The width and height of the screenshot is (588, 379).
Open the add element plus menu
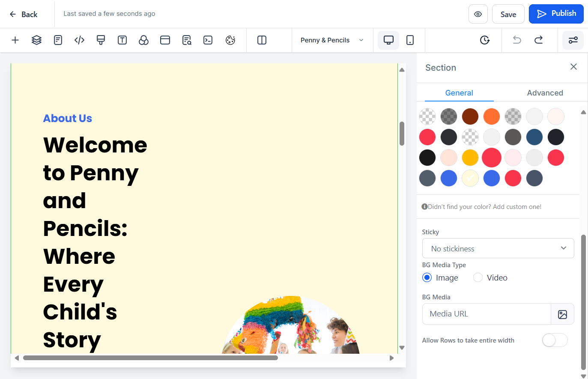click(x=15, y=40)
